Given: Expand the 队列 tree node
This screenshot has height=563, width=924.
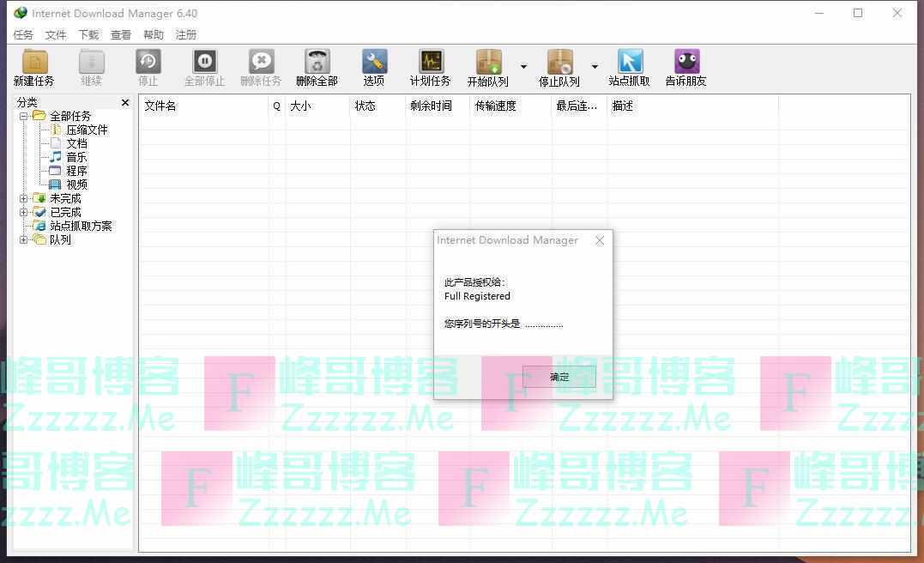Looking at the screenshot, I should click(x=24, y=239).
